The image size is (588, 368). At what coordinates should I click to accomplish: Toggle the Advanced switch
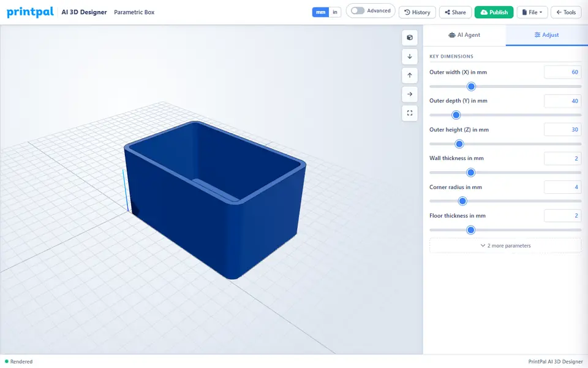(x=358, y=11)
